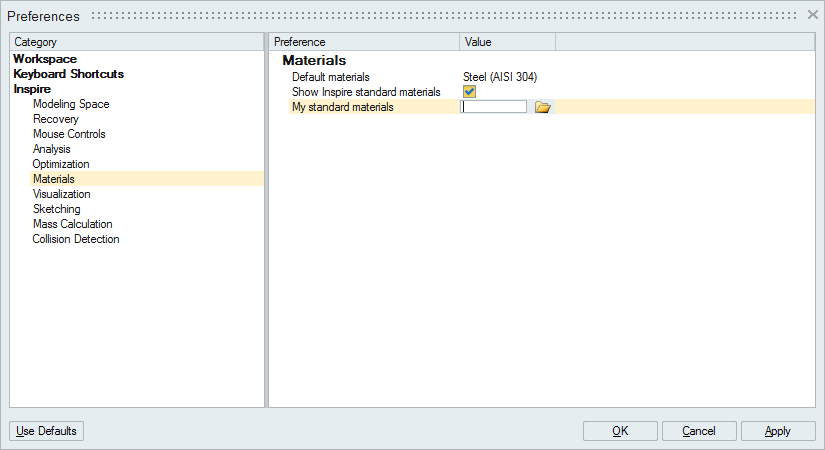This screenshot has width=825, height=450.
Task: Open Collision Detection preferences
Action: pos(76,239)
